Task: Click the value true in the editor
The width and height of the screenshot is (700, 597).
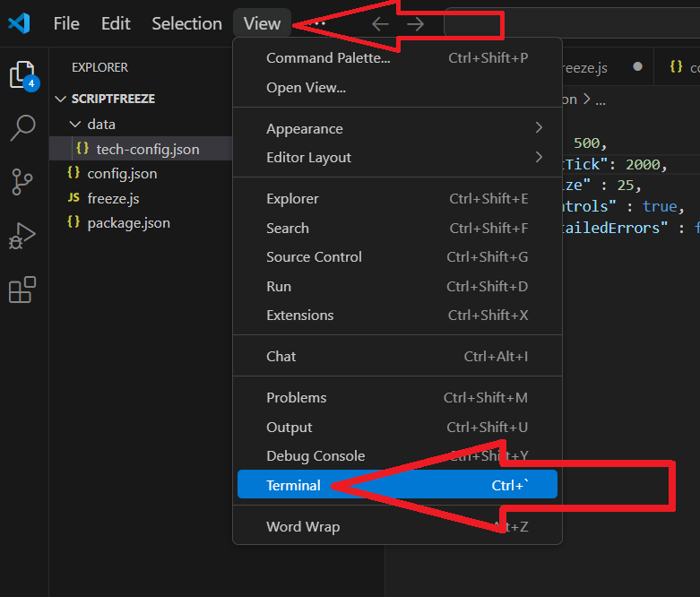Action: pyautogui.click(x=660, y=206)
